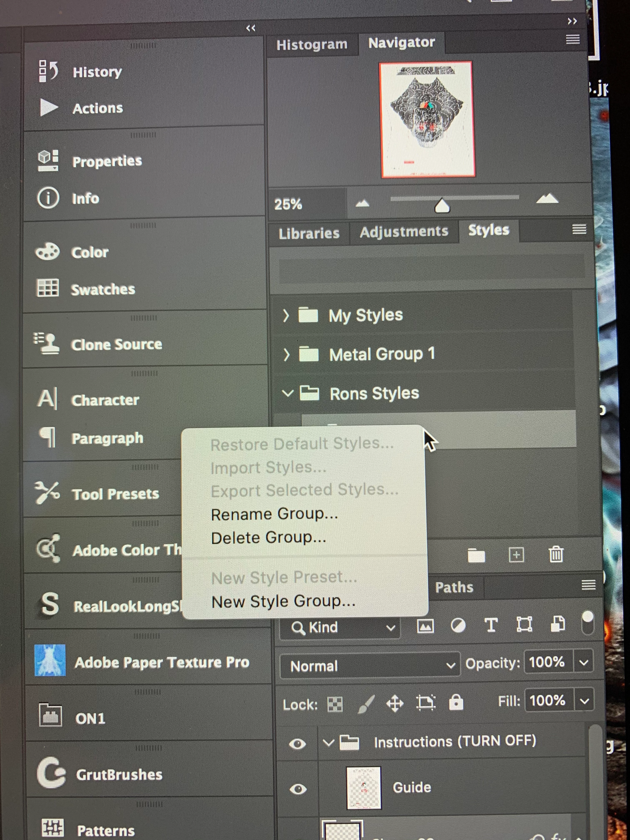Expand the My Styles group
630x840 pixels.
[286, 315]
